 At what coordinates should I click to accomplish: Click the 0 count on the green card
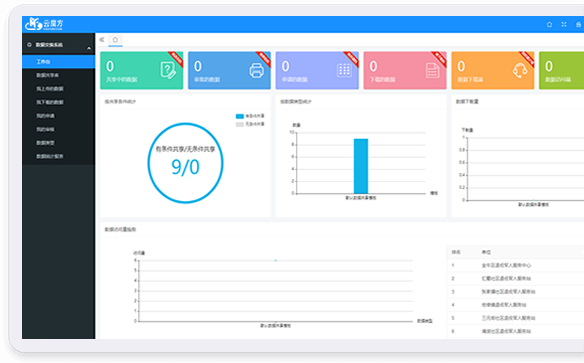110,66
